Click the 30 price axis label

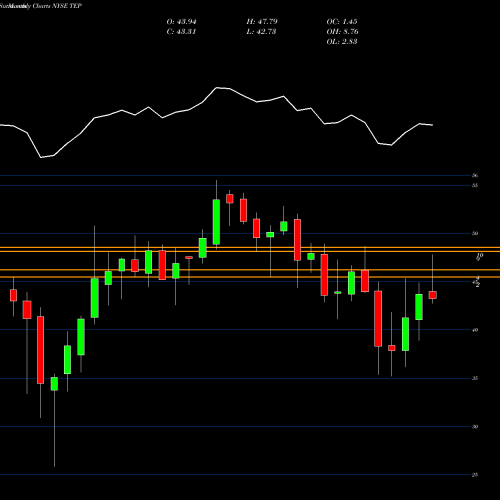click(x=475, y=427)
